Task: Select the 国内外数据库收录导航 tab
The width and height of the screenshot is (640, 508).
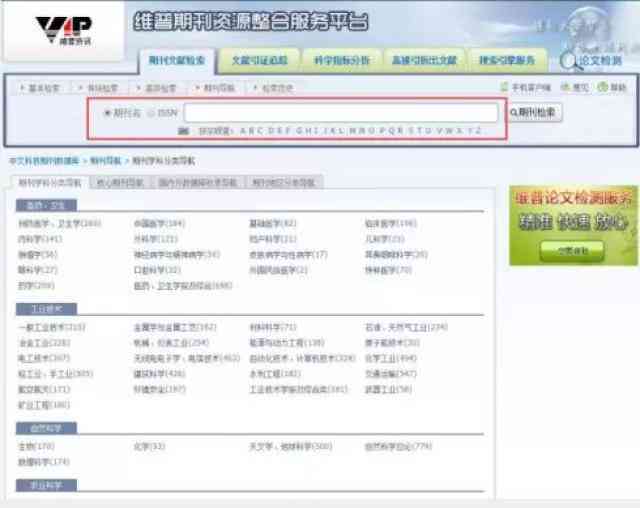Action: pyautogui.click(x=198, y=182)
